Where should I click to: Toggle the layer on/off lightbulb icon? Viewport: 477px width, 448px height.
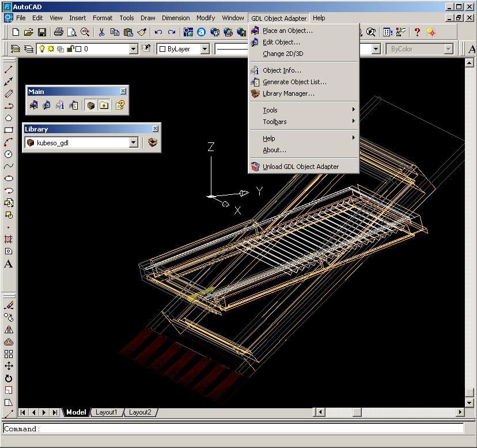42,49
